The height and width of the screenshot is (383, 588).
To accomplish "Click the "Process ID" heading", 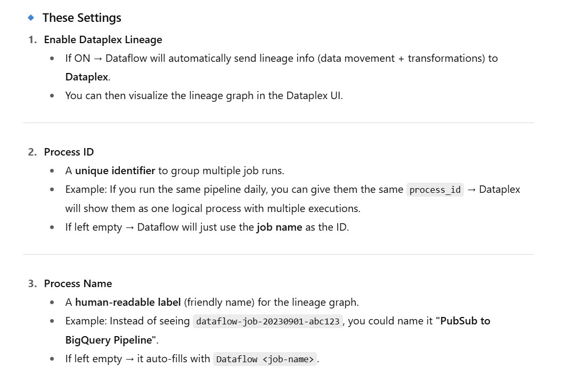I will coord(69,152).
